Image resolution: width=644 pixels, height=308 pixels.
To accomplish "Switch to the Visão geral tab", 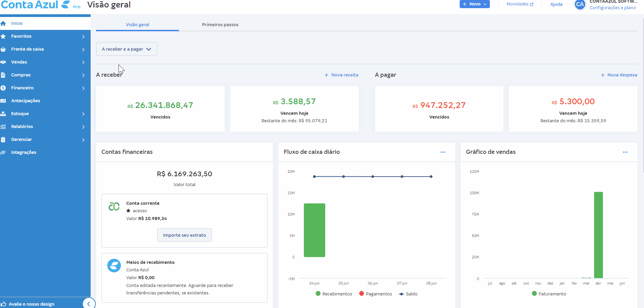I will click(137, 24).
